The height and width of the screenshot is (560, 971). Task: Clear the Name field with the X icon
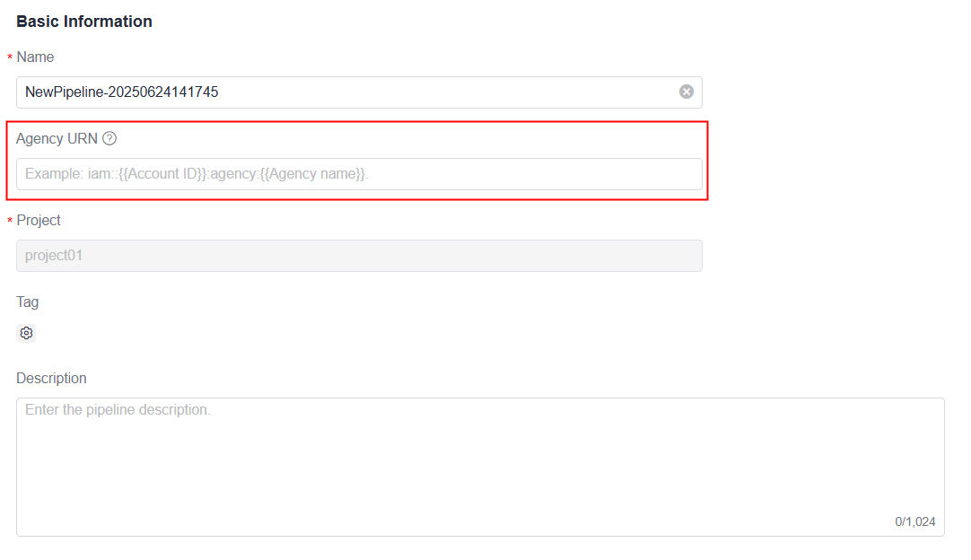(687, 92)
